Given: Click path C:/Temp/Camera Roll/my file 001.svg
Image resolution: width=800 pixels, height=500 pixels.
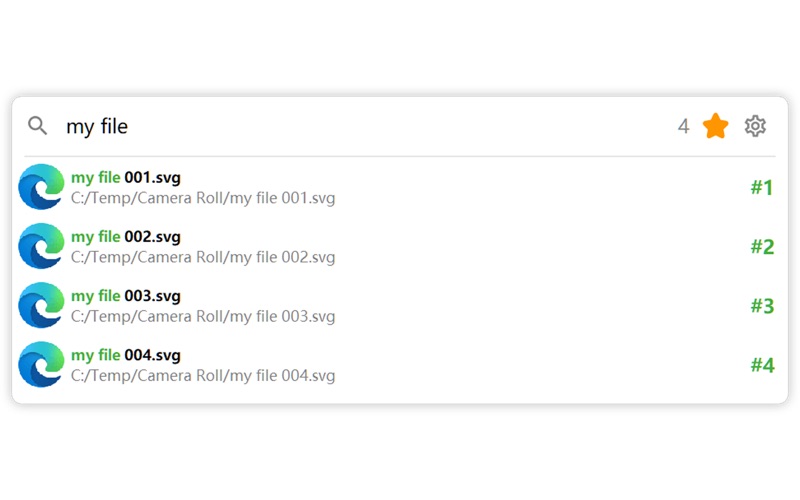Looking at the screenshot, I should [x=203, y=198].
